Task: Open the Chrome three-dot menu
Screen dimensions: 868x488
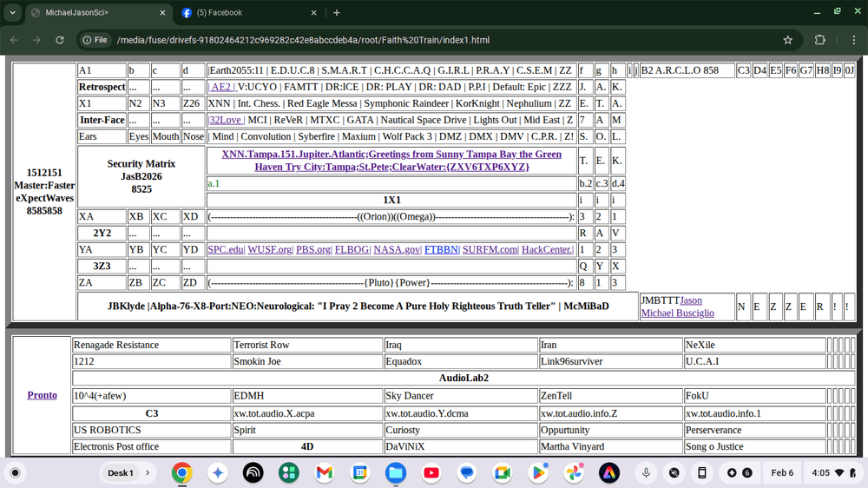Action: point(853,40)
